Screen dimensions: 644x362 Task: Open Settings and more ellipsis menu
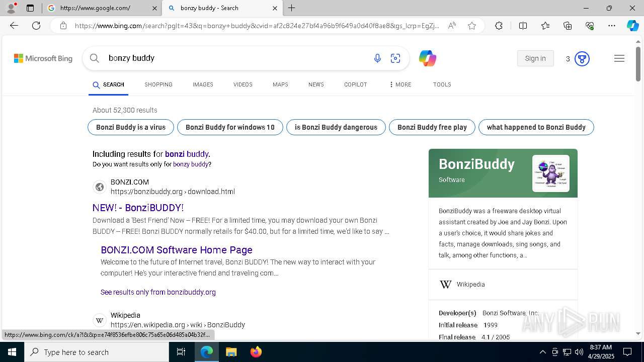(612, 26)
